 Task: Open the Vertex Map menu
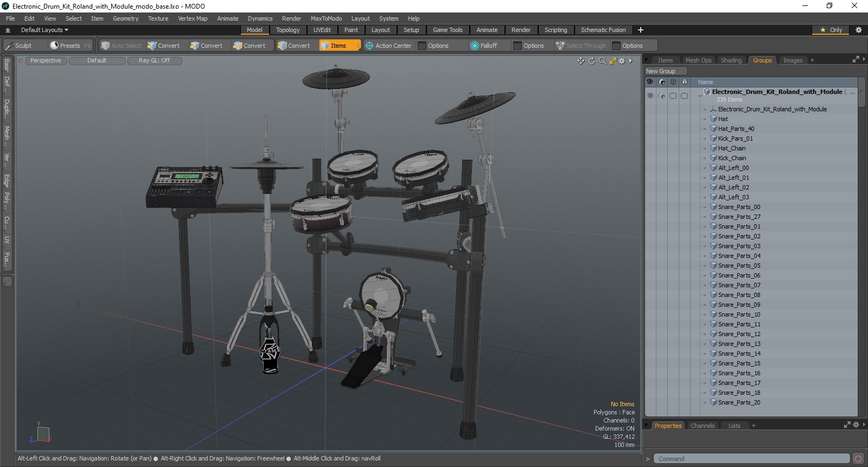(x=193, y=18)
